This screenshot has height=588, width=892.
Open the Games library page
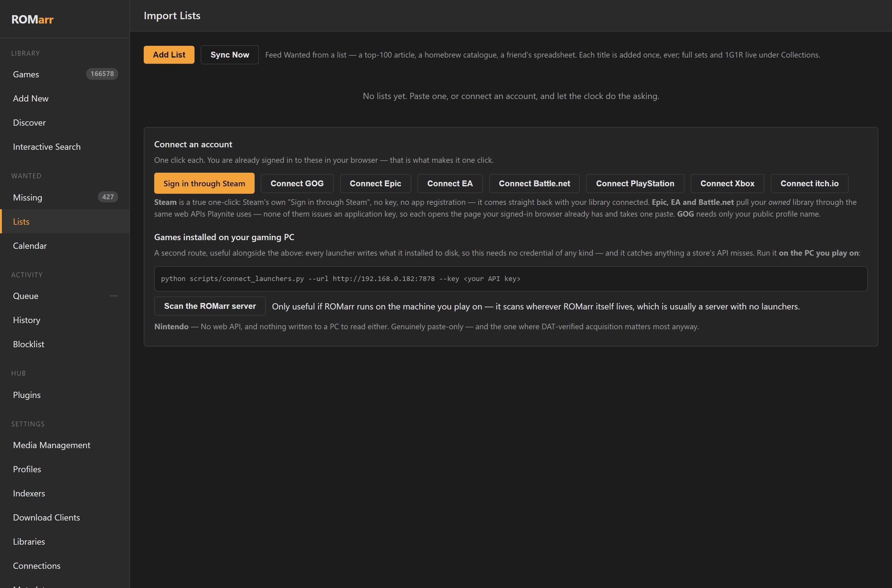(64, 74)
